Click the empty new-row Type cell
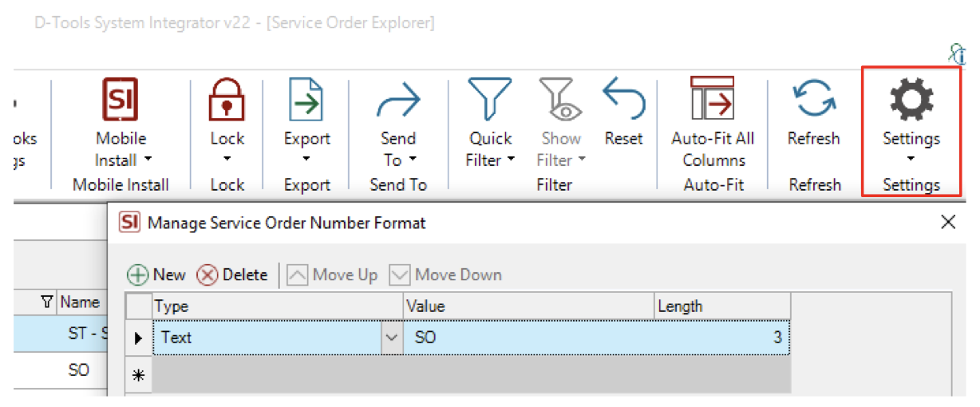Viewport: 980px width, 407px height. click(x=277, y=375)
